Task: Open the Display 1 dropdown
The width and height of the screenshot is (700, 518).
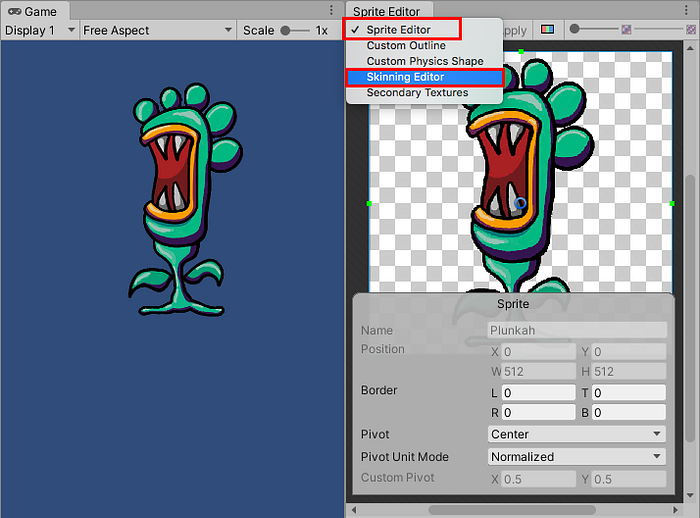Action: [x=40, y=30]
